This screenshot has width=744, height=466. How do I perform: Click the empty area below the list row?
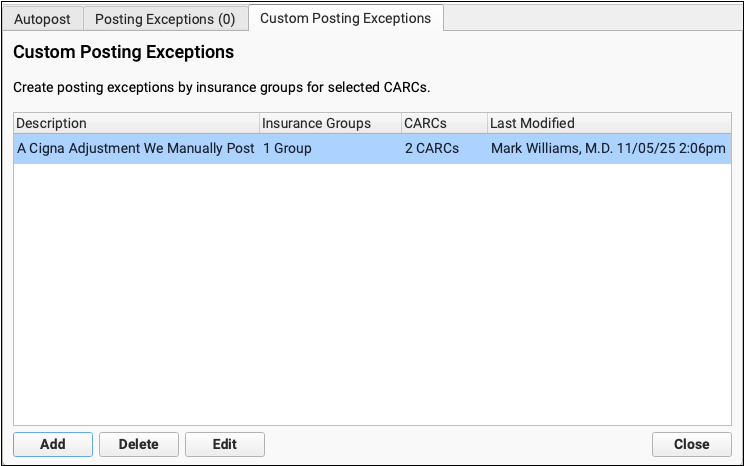[372, 290]
